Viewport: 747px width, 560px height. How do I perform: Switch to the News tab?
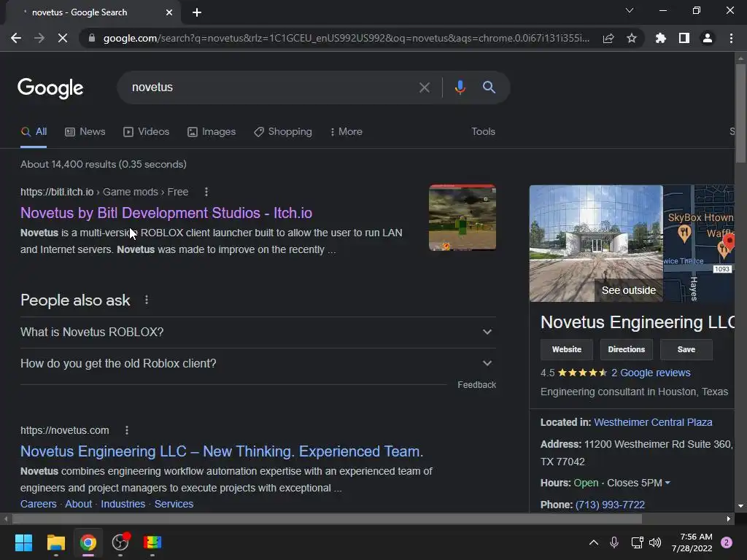(x=85, y=132)
